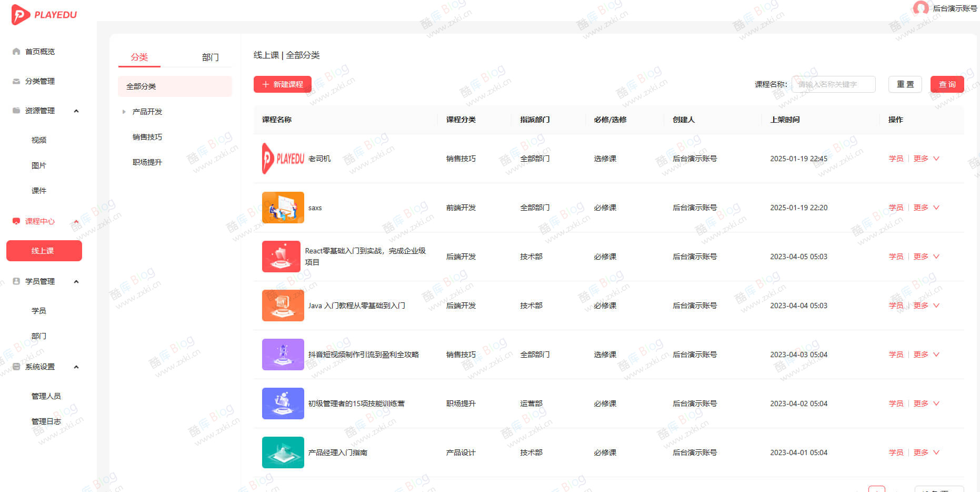
Task: Select the 分类管理 sidebar icon
Action: (16, 81)
